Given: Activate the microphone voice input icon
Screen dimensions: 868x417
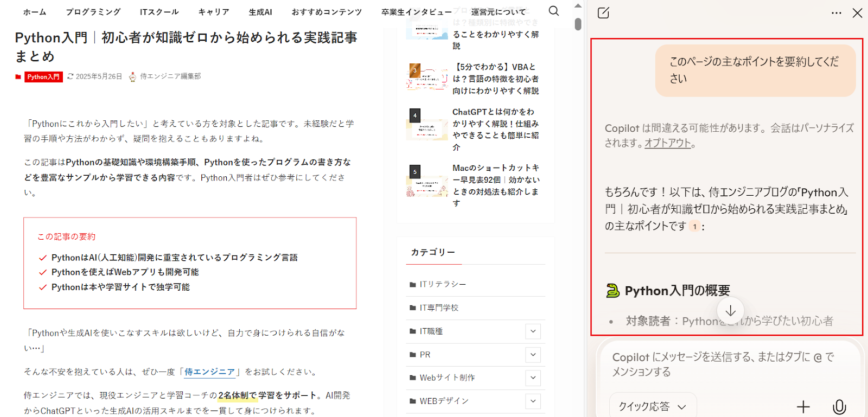Looking at the screenshot, I should click(x=839, y=406).
